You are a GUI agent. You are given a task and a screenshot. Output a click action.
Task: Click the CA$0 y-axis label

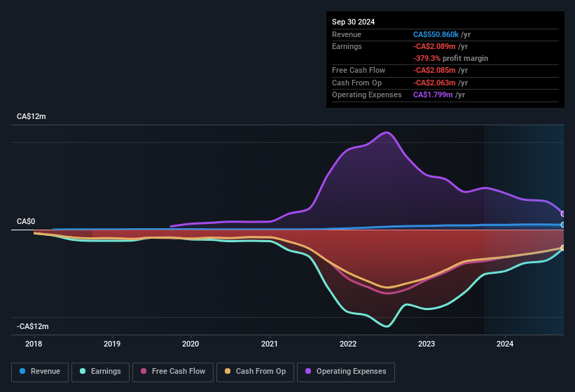click(x=26, y=221)
